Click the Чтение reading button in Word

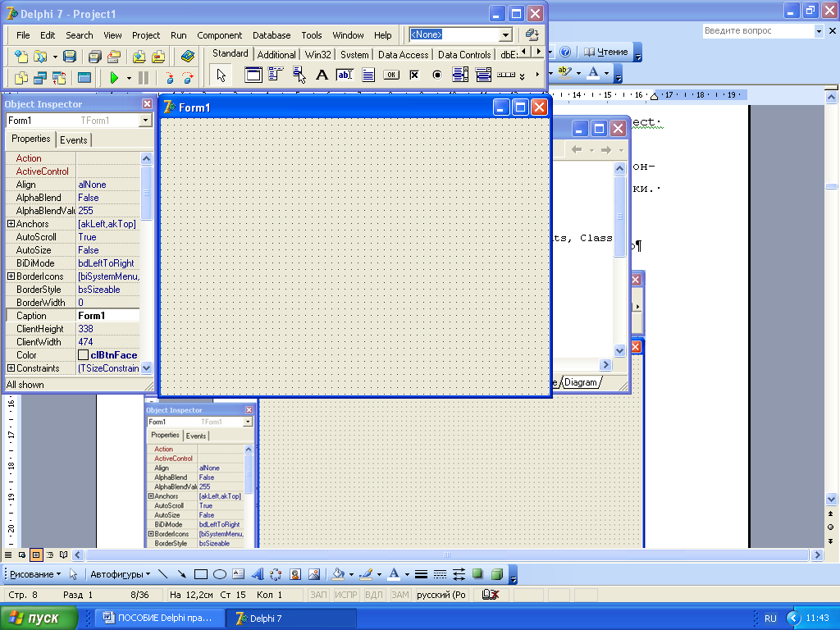[606, 52]
